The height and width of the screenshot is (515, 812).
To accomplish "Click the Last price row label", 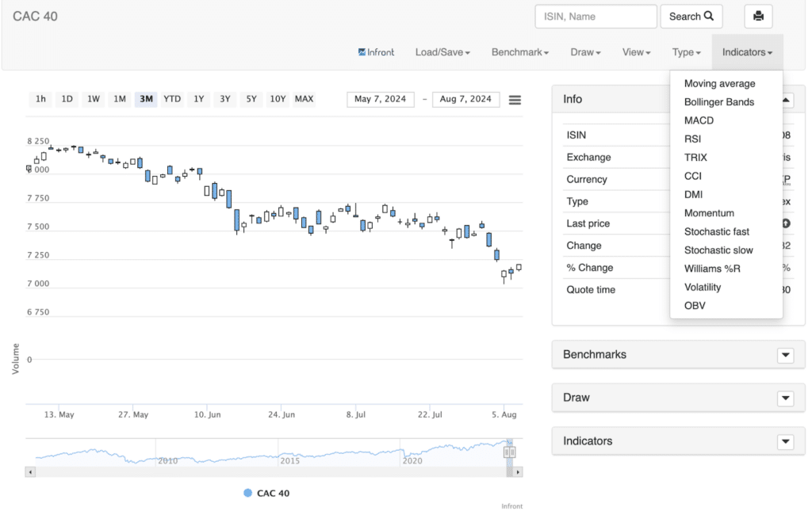I will click(588, 223).
